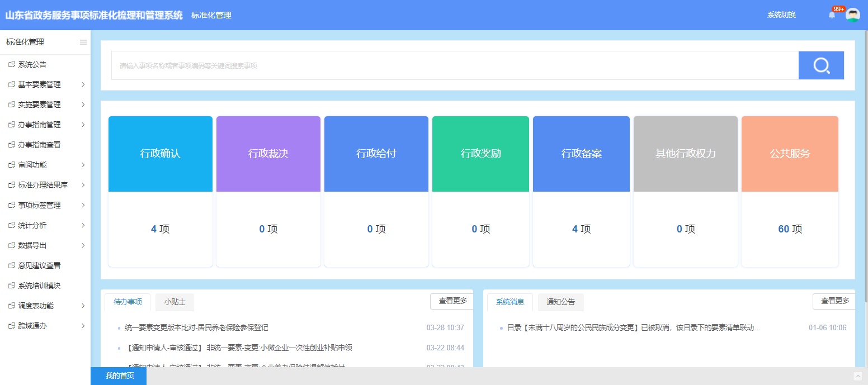Click the icon beside 系统公告
Viewport: 868px width, 385px height.
(x=11, y=64)
